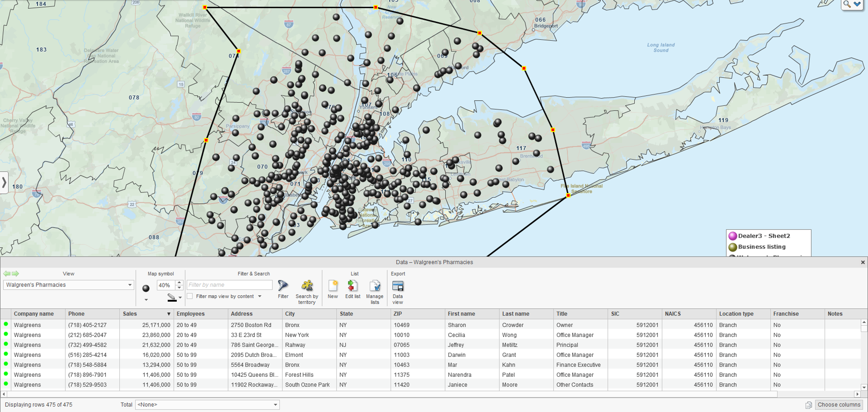Click the 11902 Rockaway address cell
This screenshot has height=412, width=868.
[255, 385]
